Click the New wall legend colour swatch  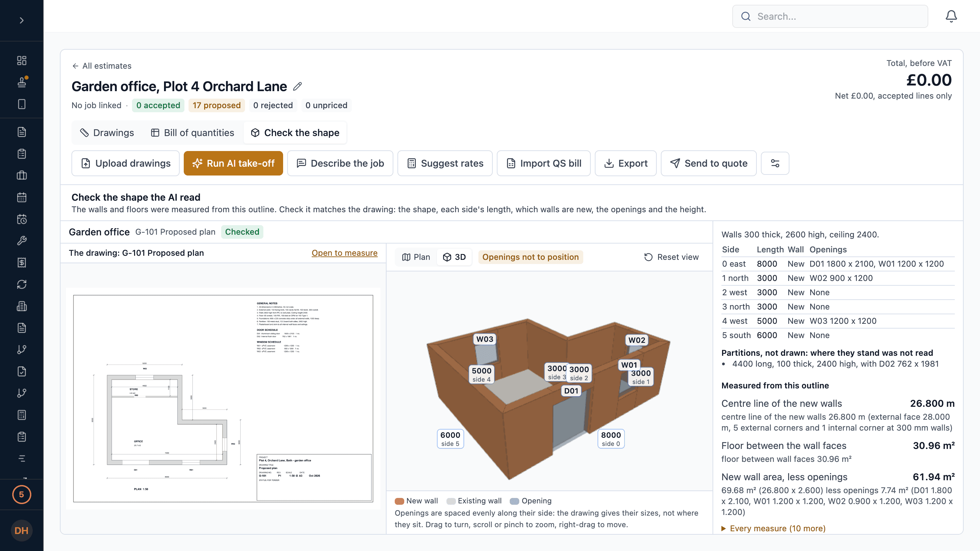(x=399, y=501)
